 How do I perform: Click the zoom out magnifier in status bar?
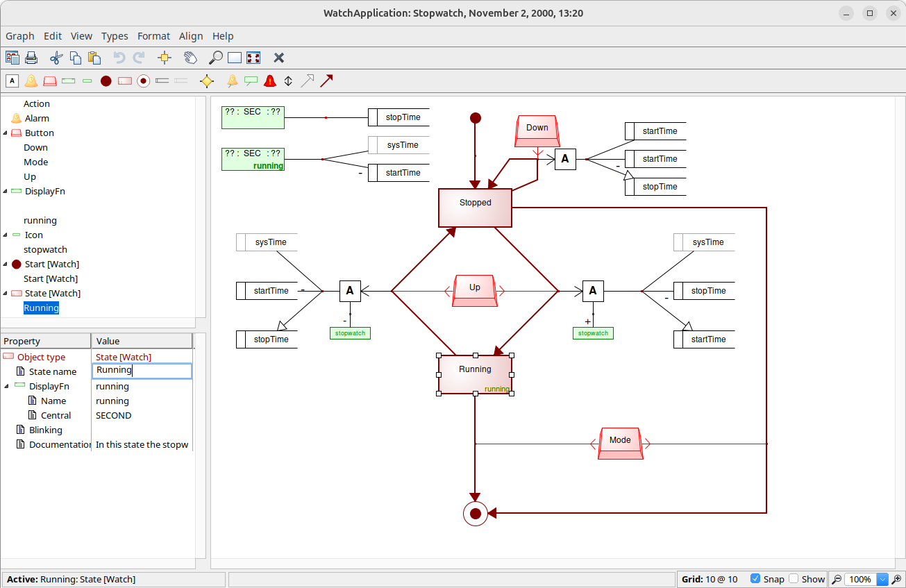(x=837, y=579)
